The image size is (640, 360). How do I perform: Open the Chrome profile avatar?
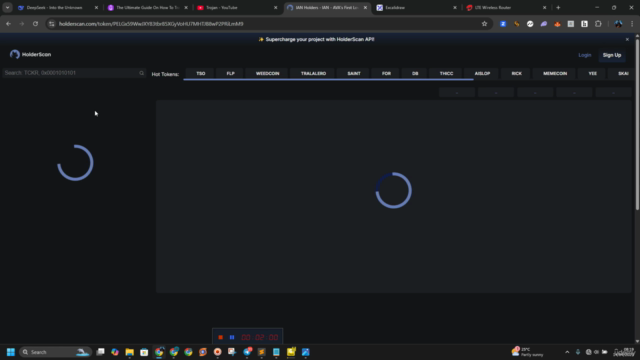click(618, 24)
